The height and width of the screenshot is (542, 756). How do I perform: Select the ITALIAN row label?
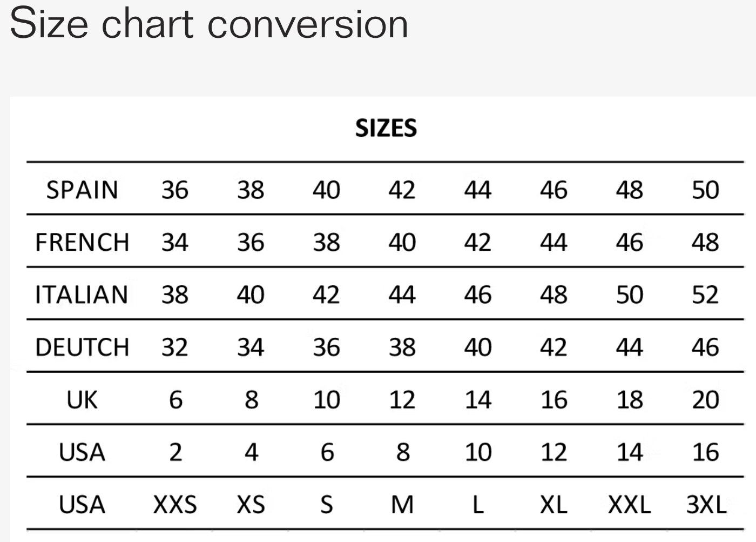[x=82, y=295]
